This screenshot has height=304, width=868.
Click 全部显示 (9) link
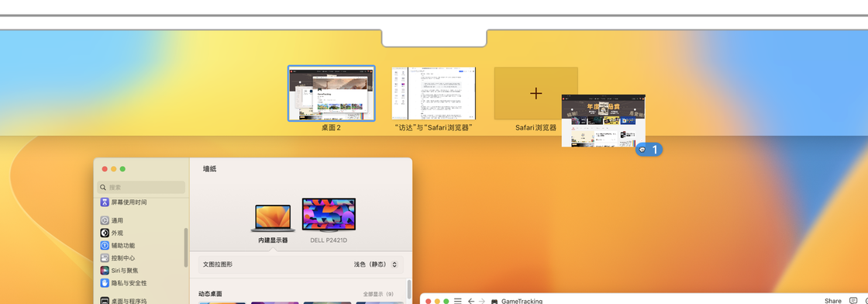[x=379, y=294]
